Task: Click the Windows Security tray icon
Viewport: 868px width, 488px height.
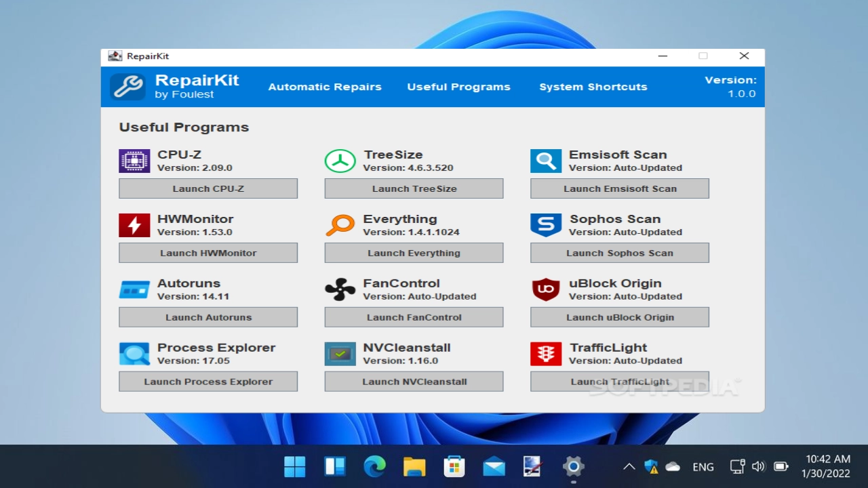Action: [x=651, y=466]
